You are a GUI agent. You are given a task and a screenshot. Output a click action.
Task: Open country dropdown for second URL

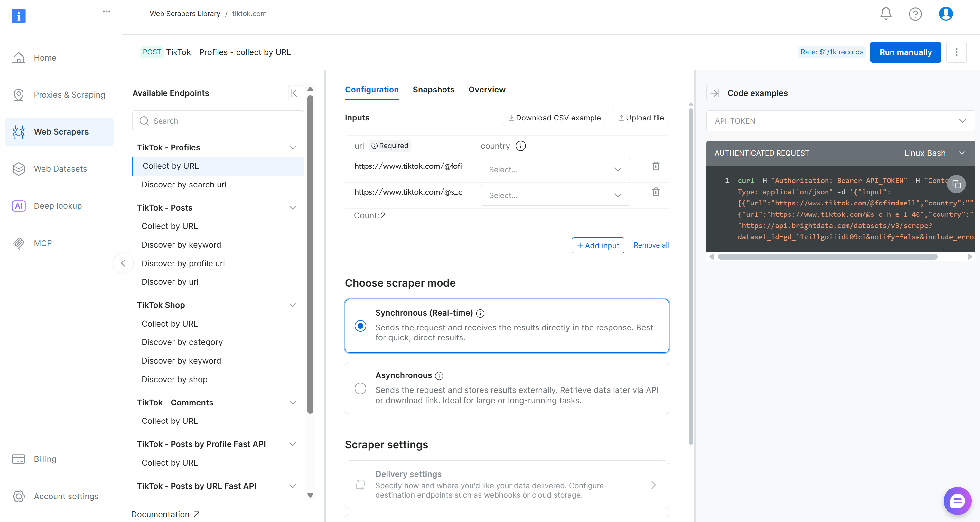[x=555, y=195]
